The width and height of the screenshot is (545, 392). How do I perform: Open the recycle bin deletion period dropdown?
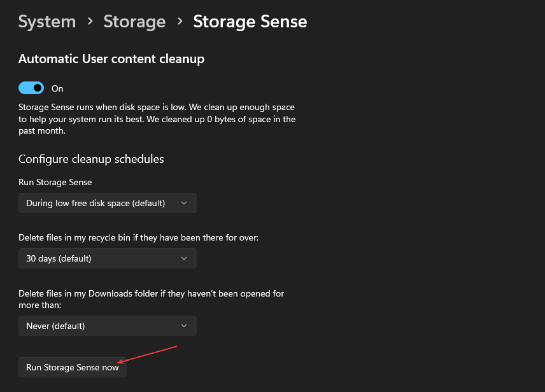107,258
